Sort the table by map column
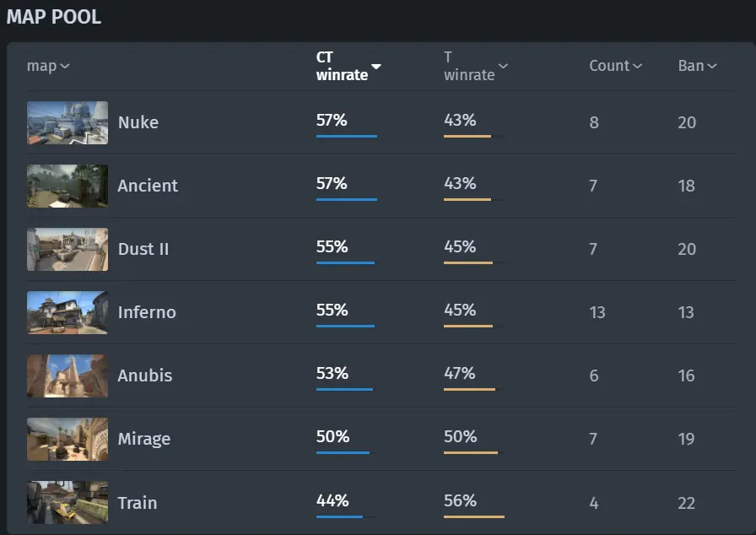756x535 pixels. point(48,66)
